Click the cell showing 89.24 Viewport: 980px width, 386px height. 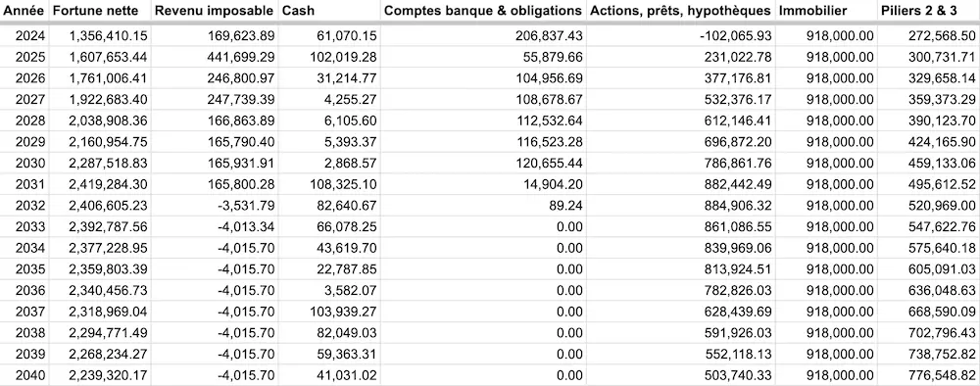click(x=567, y=206)
